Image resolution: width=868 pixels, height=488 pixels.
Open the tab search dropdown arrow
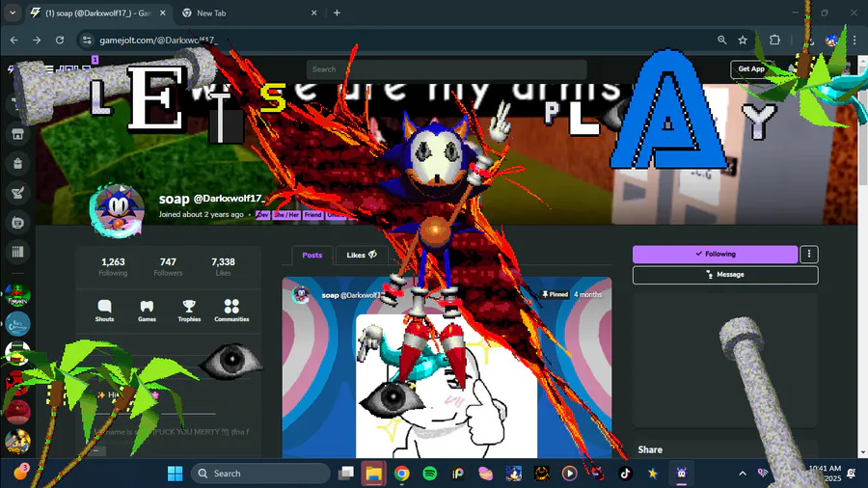[13, 13]
